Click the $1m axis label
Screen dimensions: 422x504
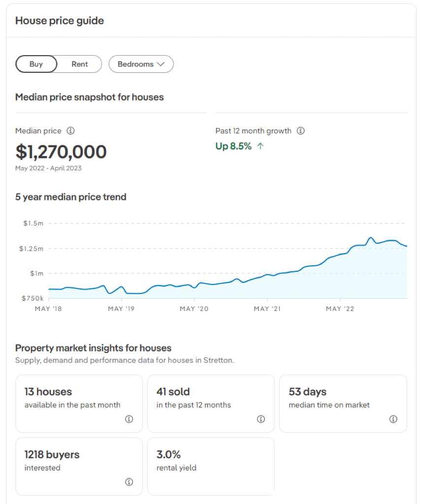(36, 274)
